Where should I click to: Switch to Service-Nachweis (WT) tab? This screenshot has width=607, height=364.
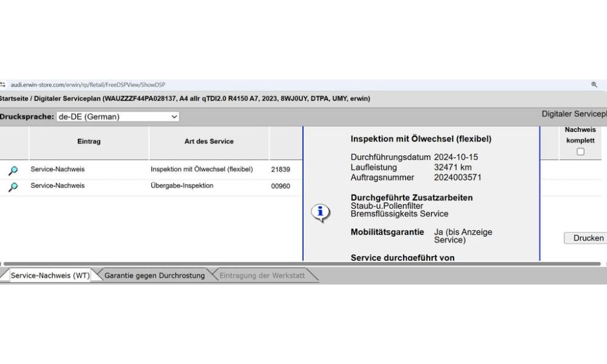pos(50,275)
